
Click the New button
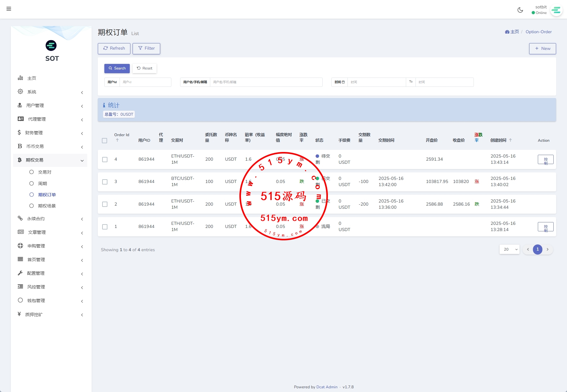pos(542,49)
